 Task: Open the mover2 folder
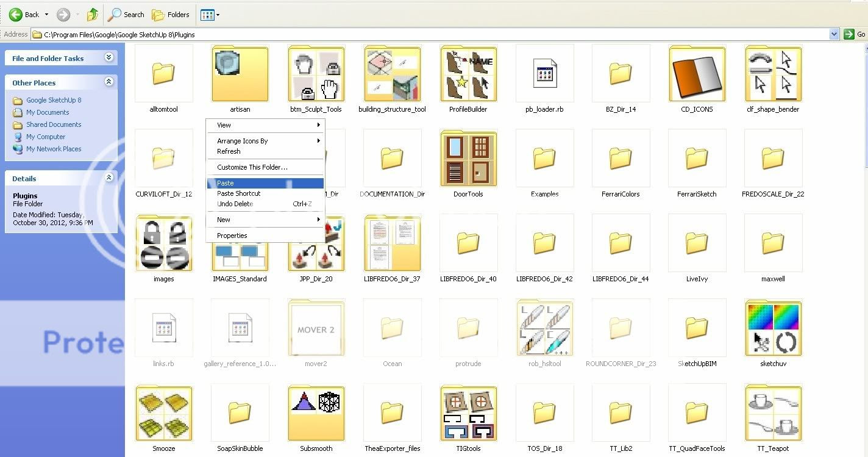click(316, 328)
